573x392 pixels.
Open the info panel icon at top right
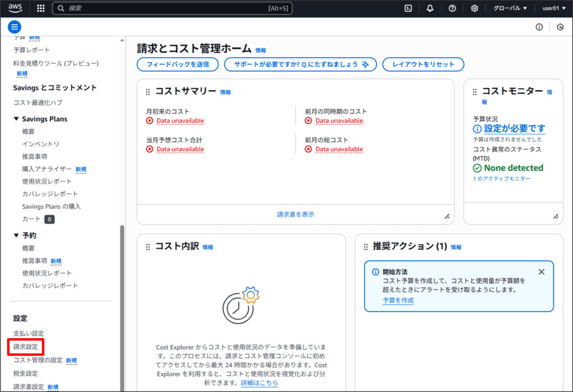point(539,27)
